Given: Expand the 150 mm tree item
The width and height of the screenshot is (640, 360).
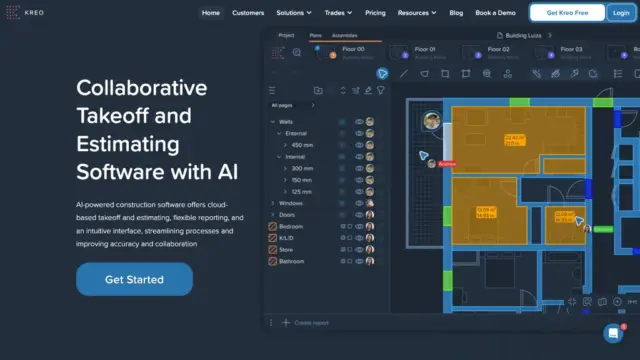Looking at the screenshot, I should 285,180.
